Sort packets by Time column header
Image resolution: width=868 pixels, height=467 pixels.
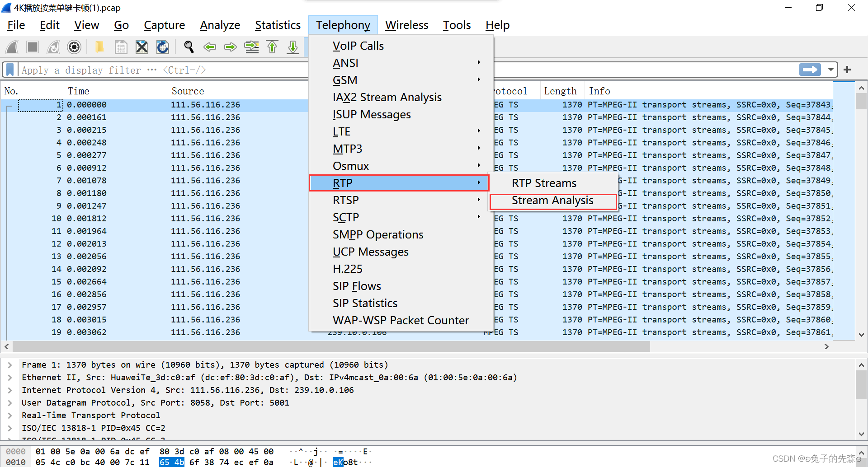(115, 91)
